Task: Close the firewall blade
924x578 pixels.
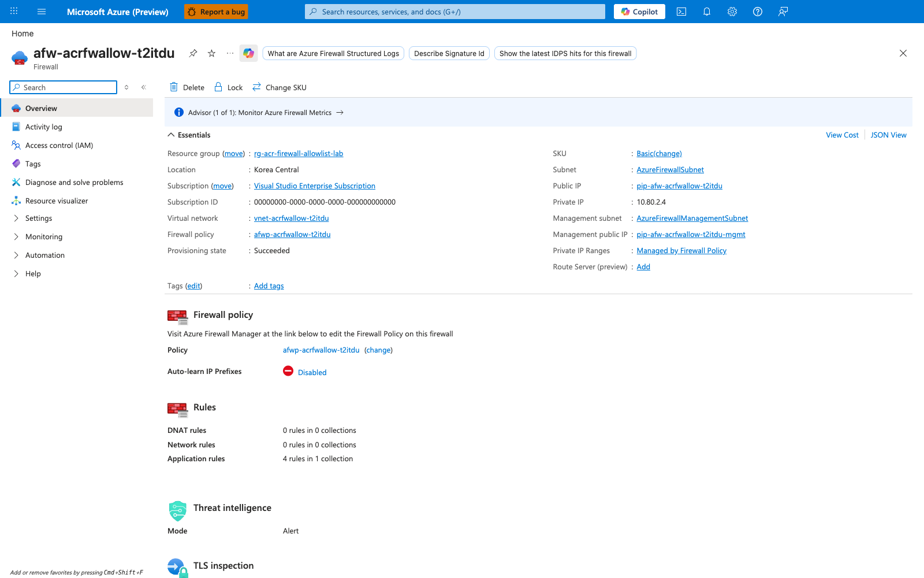Action: tap(903, 53)
